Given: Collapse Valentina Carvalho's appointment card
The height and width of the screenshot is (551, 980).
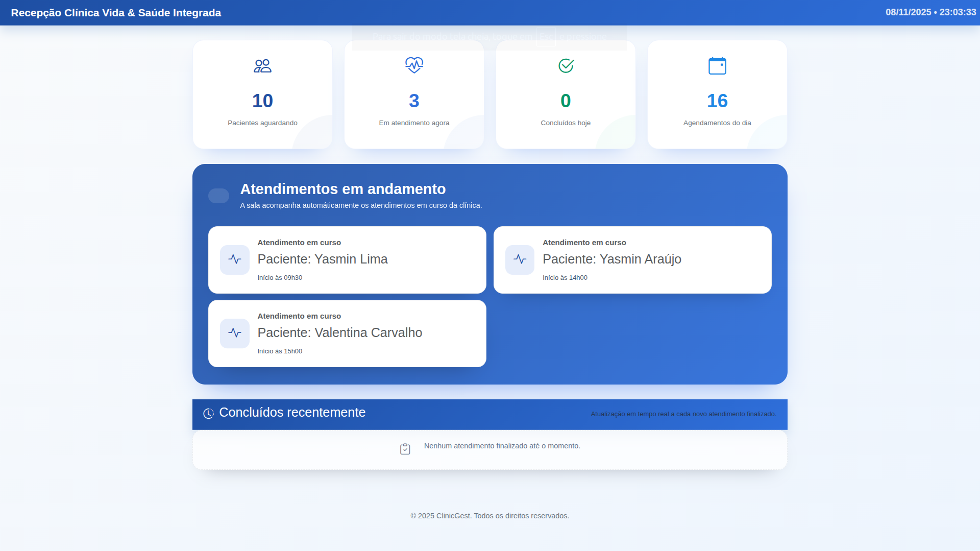Looking at the screenshot, I should pyautogui.click(x=347, y=333).
